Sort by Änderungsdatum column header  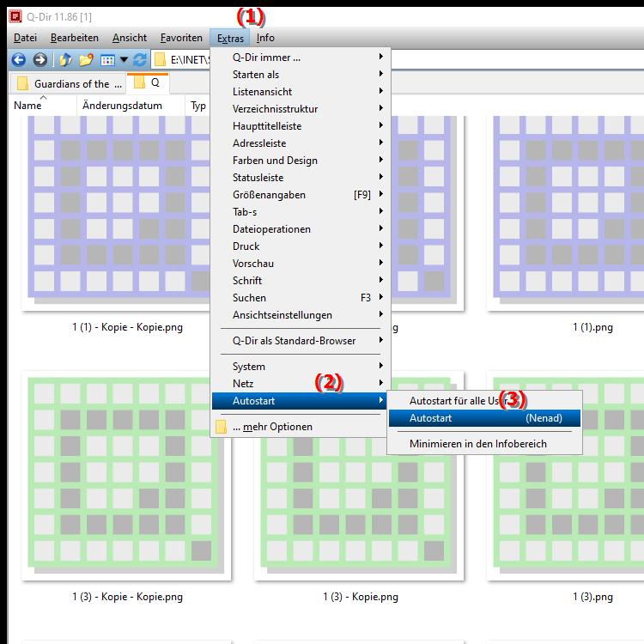[x=131, y=106]
